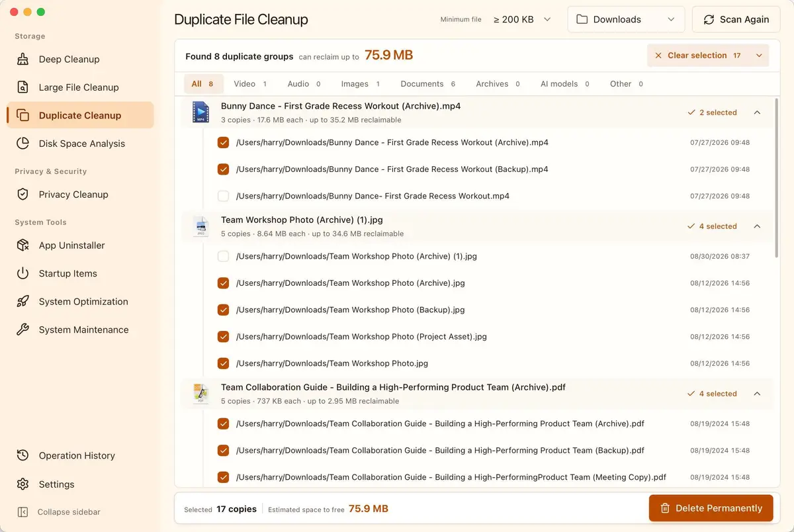Switch to the Documents tab
This screenshot has height=532, width=794.
coord(428,84)
